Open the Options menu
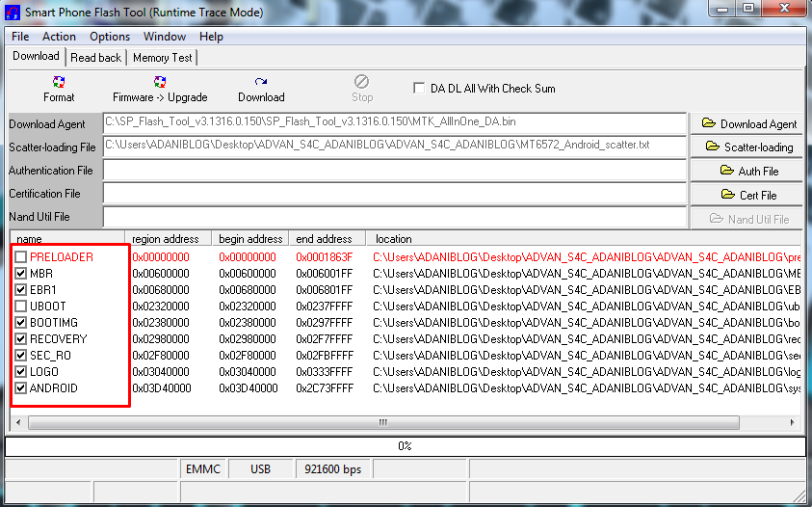 click(110, 37)
